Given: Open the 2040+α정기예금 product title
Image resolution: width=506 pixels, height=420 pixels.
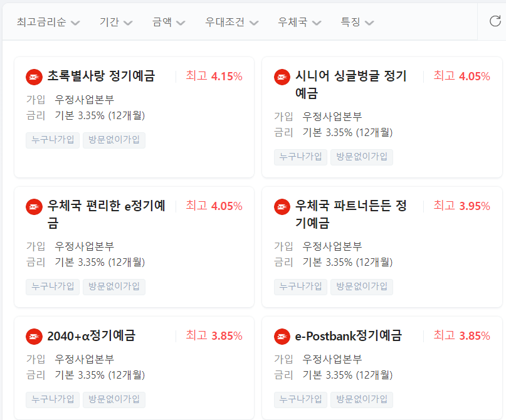Looking at the screenshot, I should 92,336.
